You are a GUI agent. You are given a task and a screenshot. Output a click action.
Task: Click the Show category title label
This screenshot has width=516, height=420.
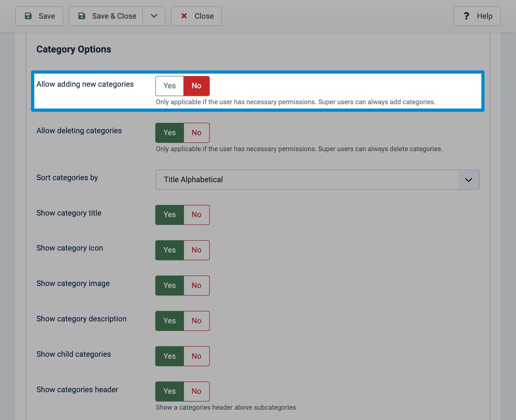coord(69,213)
